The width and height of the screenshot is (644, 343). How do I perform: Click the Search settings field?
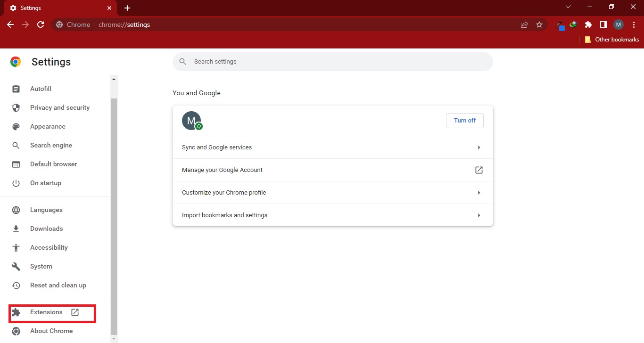pos(332,62)
